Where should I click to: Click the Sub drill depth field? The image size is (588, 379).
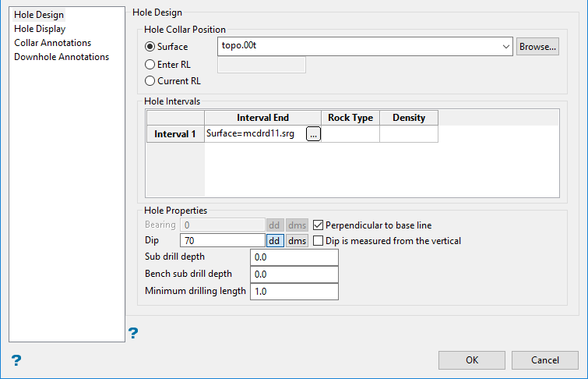(x=294, y=257)
